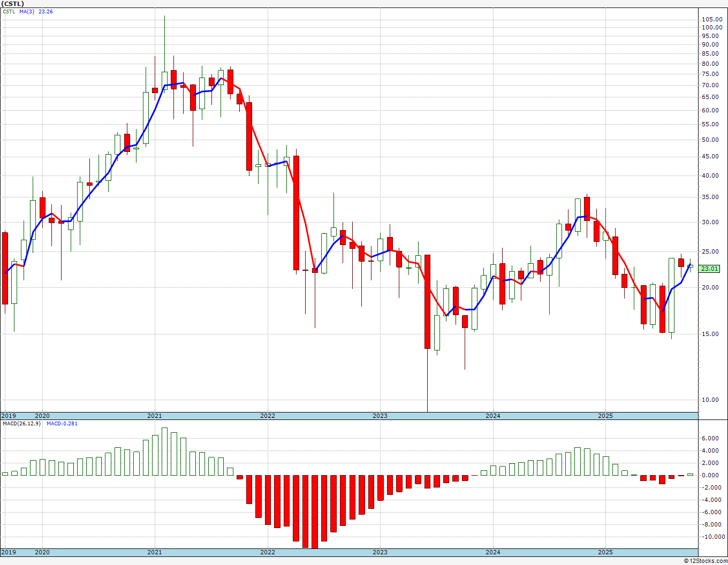Select the 35.00 price axis label
This screenshot has width=728, height=565.
(x=710, y=197)
